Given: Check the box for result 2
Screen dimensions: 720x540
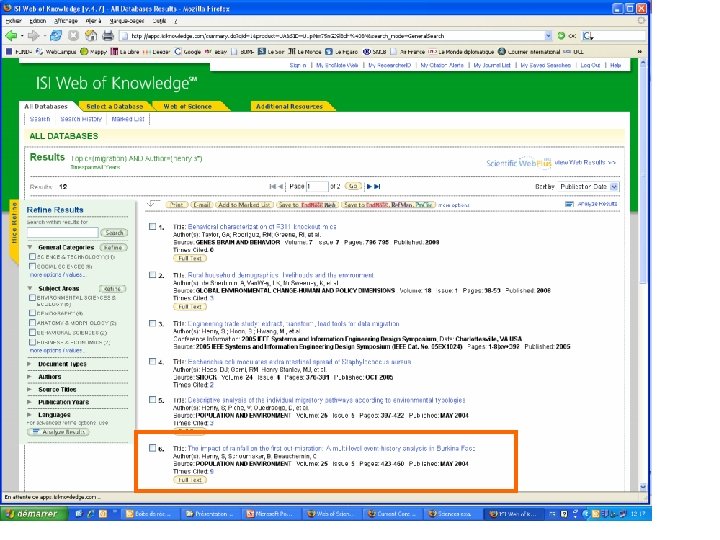Looking at the screenshot, I should pos(152,275).
